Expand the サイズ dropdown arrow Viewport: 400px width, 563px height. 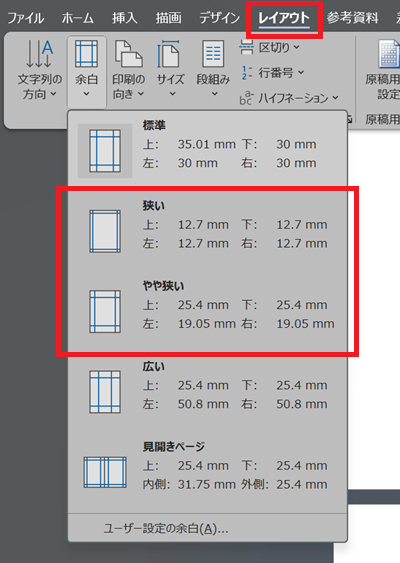click(173, 94)
